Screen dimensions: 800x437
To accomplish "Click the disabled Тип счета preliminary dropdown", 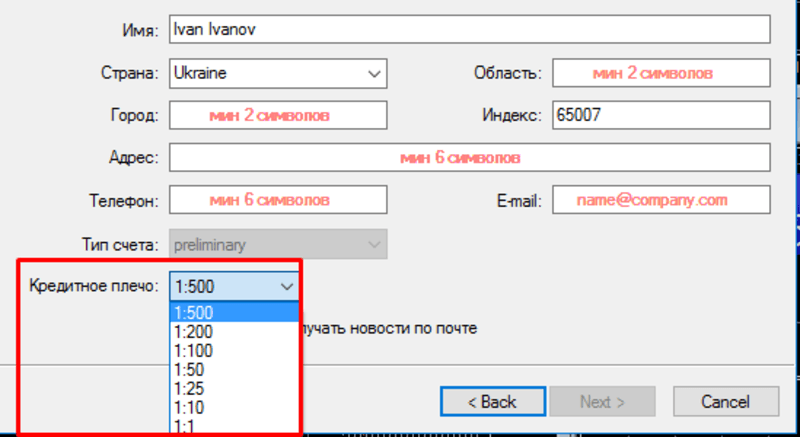I will [x=278, y=245].
